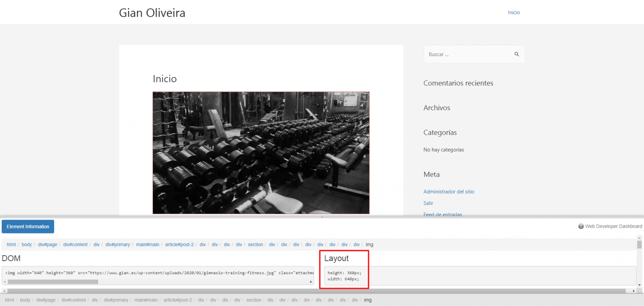
Task: Select article#post-2 in the breadcrumb path
Action: (179, 244)
